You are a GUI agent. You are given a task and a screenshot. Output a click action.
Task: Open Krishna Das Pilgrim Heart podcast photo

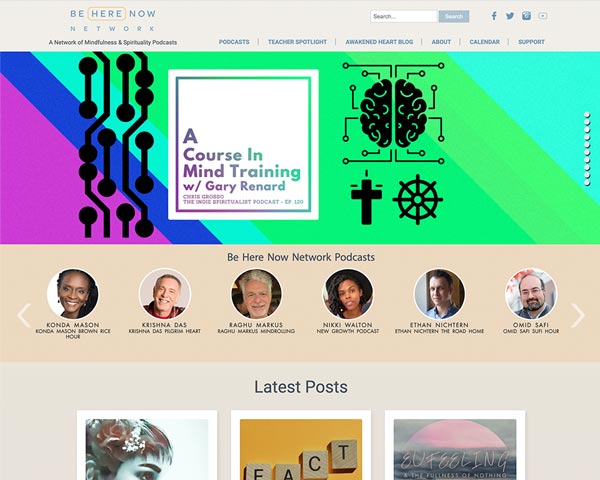pyautogui.click(x=165, y=294)
